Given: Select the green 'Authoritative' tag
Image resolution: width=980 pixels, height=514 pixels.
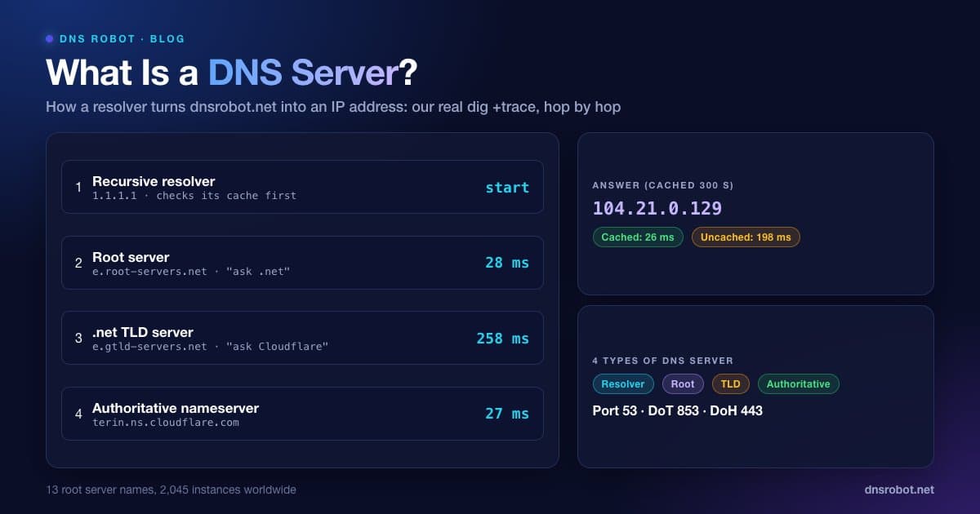Looking at the screenshot, I should [798, 384].
